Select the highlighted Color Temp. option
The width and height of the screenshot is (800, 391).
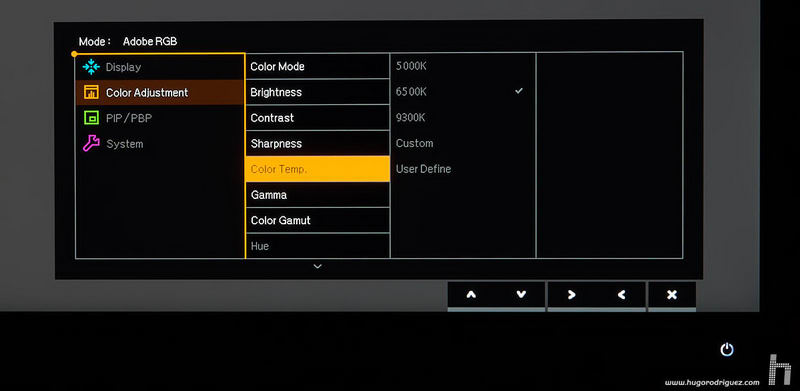tap(318, 169)
